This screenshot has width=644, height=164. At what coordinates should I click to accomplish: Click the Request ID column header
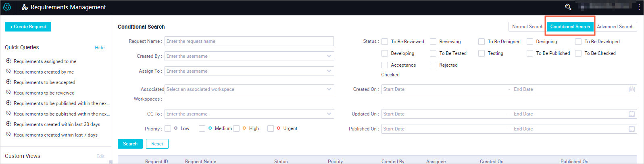coord(156,161)
